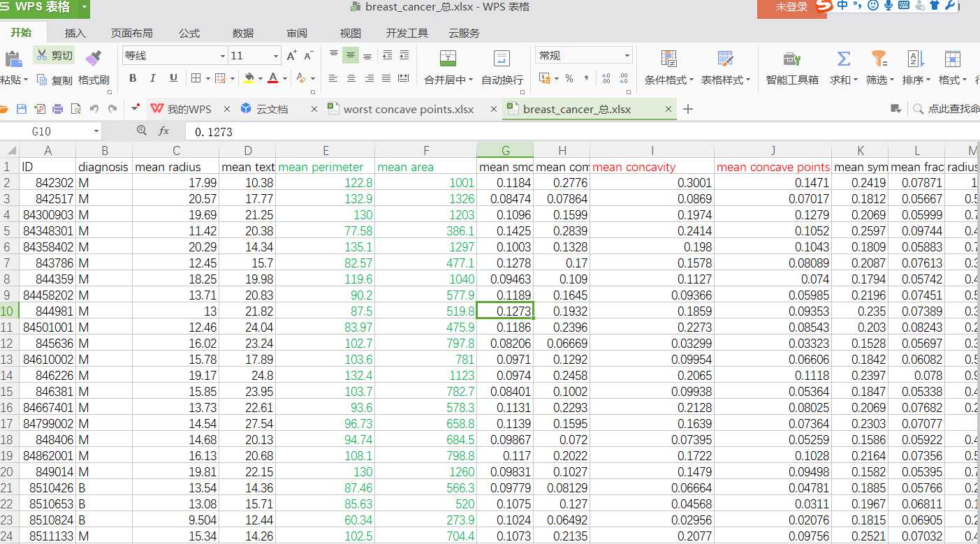Open the font color dropdown arrow
Viewport: 980px width, 544px height.
(285, 78)
